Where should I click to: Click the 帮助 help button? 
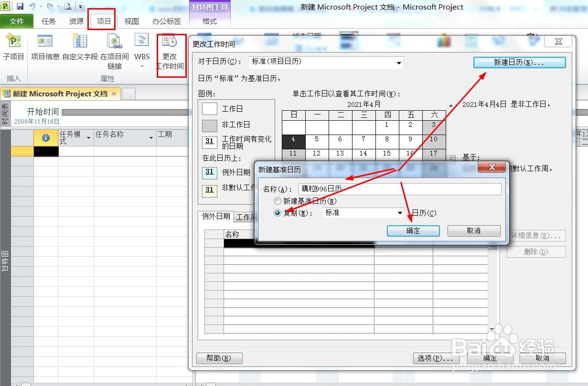[x=219, y=358]
